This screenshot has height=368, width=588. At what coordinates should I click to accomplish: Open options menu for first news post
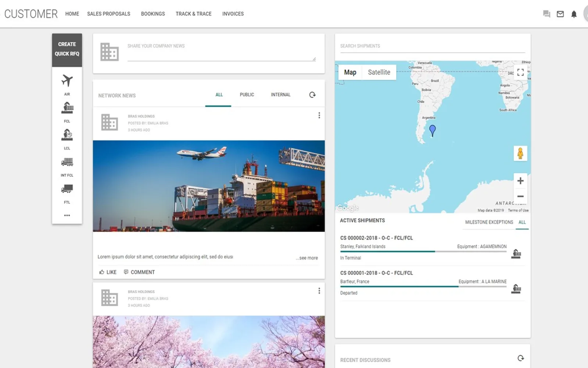tap(319, 116)
